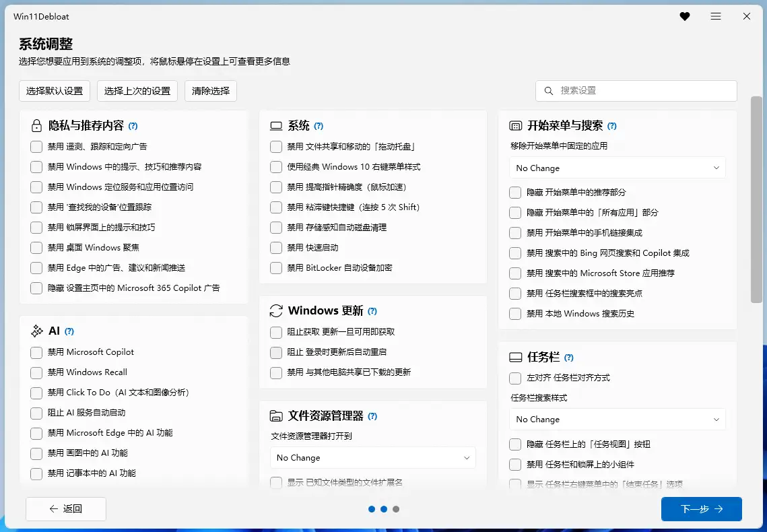767x532 pixels.
Task: Check 禁用 '查找我的设备'位置跟踪
Action: pyautogui.click(x=36, y=207)
